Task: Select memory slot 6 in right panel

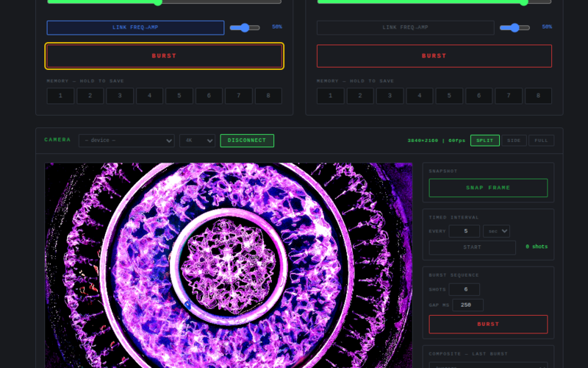Action: pos(479,96)
